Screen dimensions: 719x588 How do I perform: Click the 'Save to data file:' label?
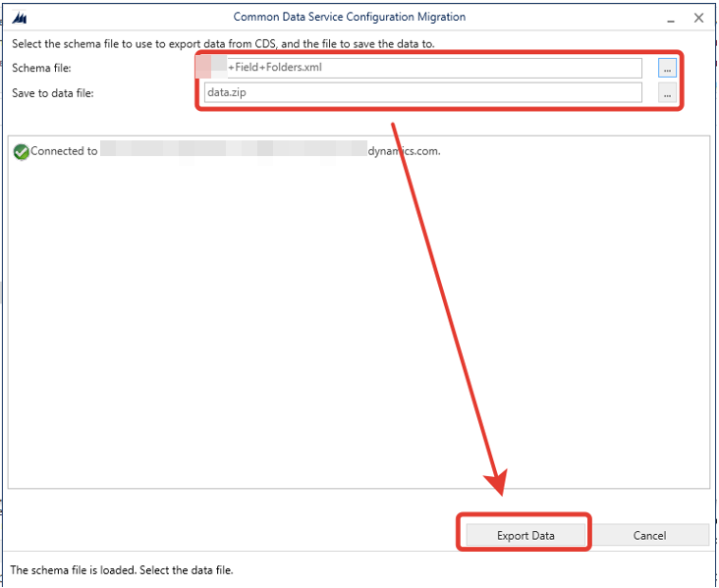pyautogui.click(x=53, y=93)
